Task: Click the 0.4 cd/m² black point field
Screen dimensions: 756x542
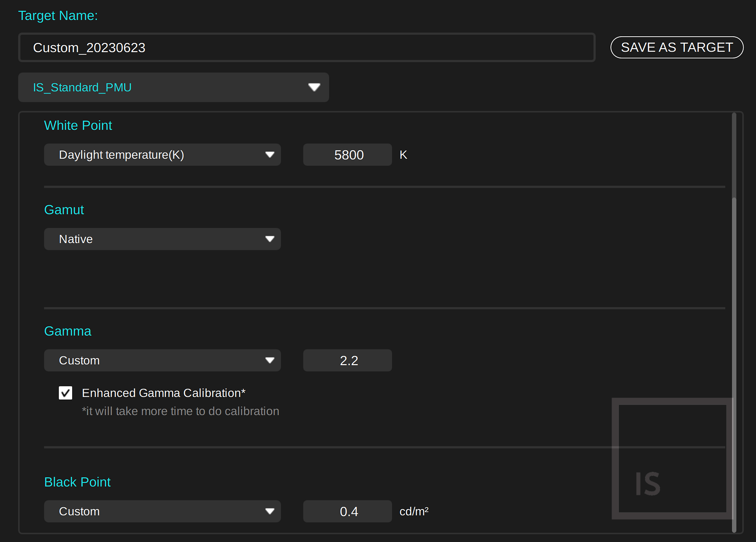Action: [x=347, y=511]
